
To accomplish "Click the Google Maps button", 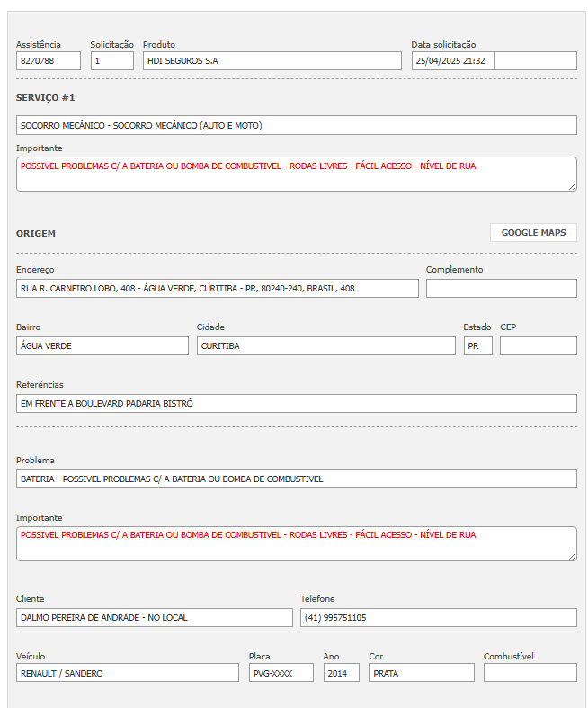I will tap(533, 232).
